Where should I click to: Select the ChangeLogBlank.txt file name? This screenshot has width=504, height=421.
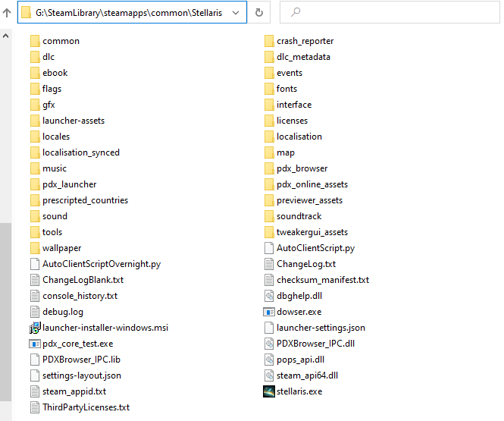[x=83, y=280]
